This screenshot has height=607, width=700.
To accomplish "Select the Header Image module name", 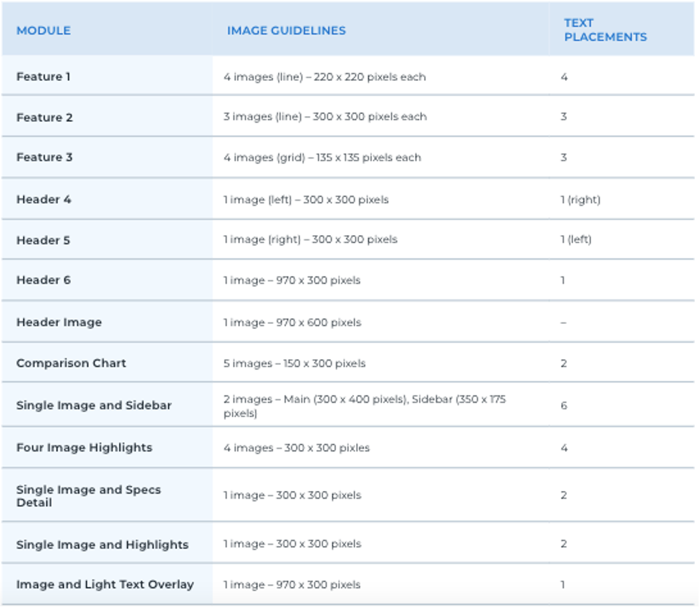I will pos(59,322).
